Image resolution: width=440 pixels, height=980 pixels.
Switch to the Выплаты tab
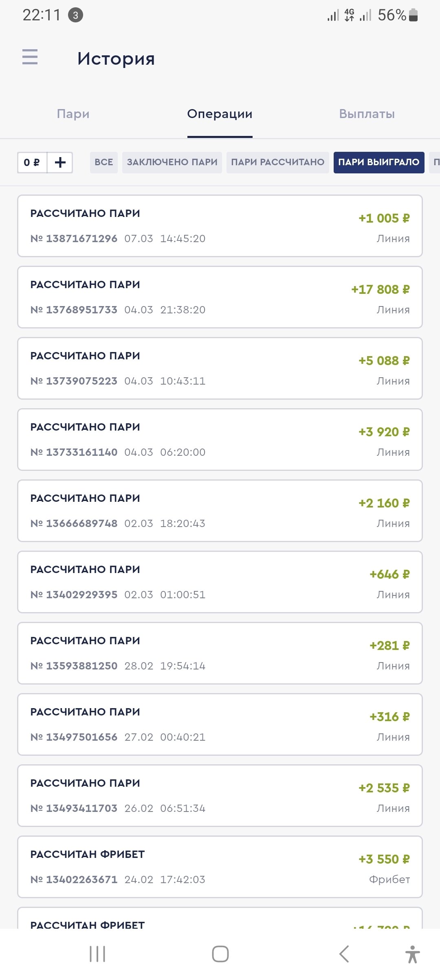[x=367, y=114]
